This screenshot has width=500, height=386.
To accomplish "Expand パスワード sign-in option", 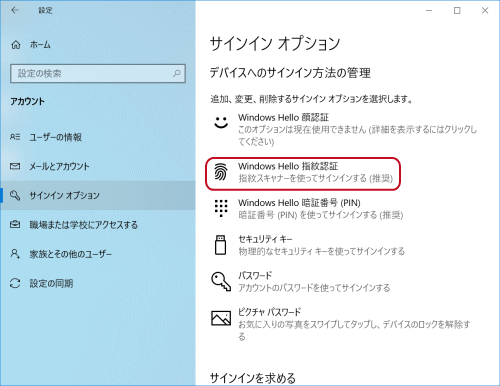I will tap(301, 282).
